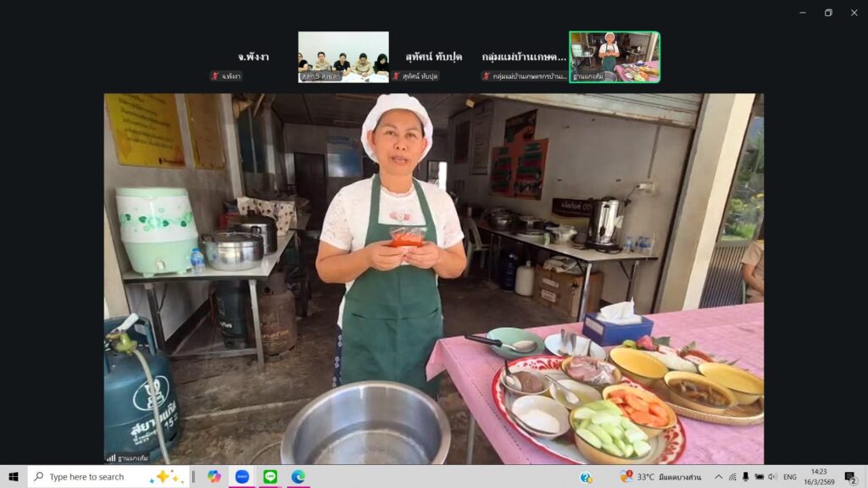Screen dimensions: 868x488
Task: Open the Zoom app in the taskbar
Action: point(242,477)
